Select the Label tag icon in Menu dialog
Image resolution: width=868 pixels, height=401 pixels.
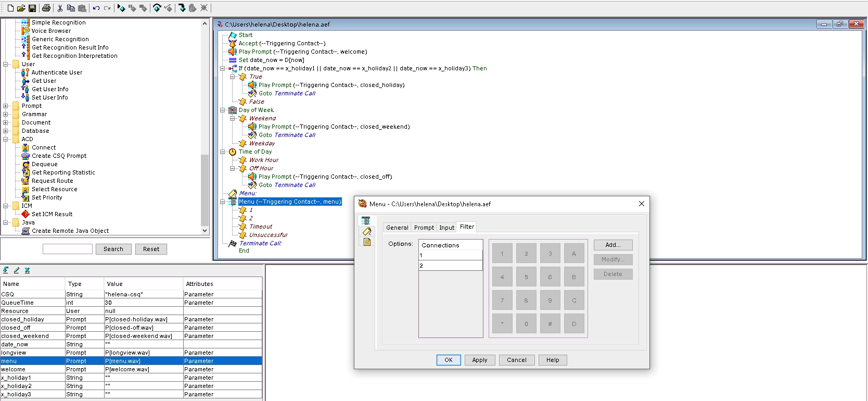pos(366,231)
